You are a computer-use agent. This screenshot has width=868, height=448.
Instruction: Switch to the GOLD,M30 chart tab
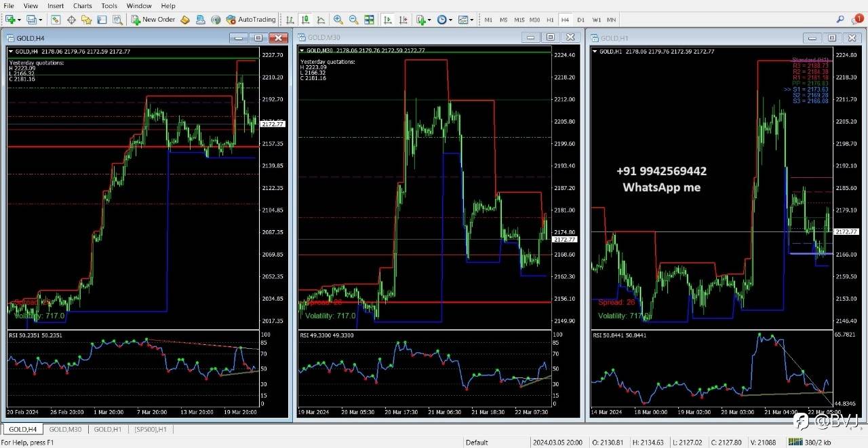click(65, 429)
